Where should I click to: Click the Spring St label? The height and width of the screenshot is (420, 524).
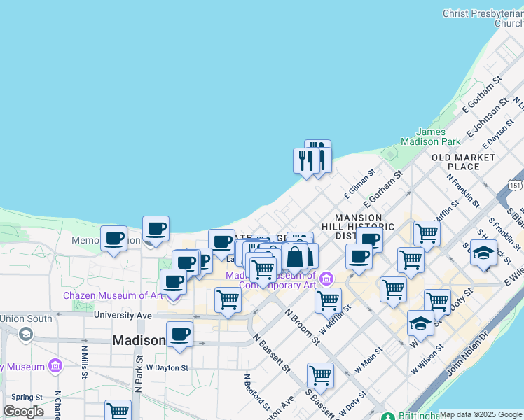[27, 398]
